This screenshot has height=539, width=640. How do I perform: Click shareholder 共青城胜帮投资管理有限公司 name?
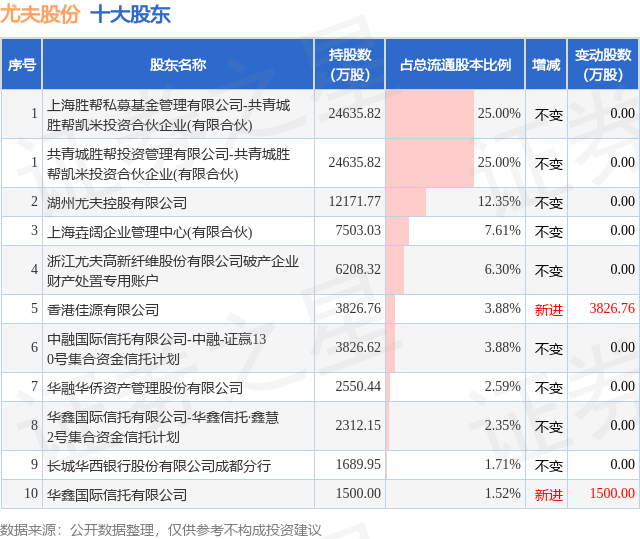click(x=169, y=164)
